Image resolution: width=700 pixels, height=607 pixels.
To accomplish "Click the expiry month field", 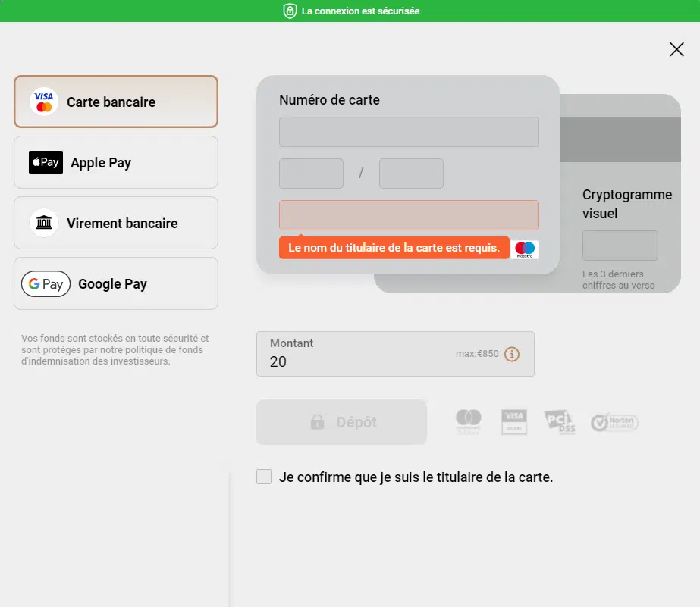I will pos(311,174).
